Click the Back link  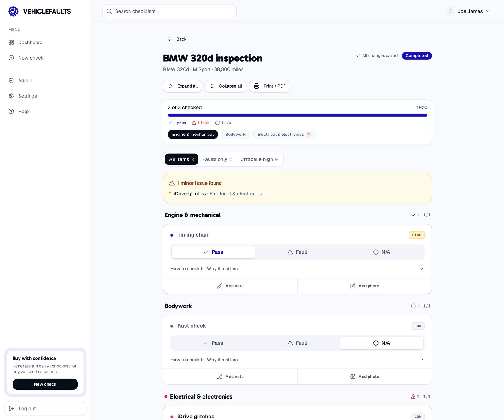pyautogui.click(x=177, y=39)
